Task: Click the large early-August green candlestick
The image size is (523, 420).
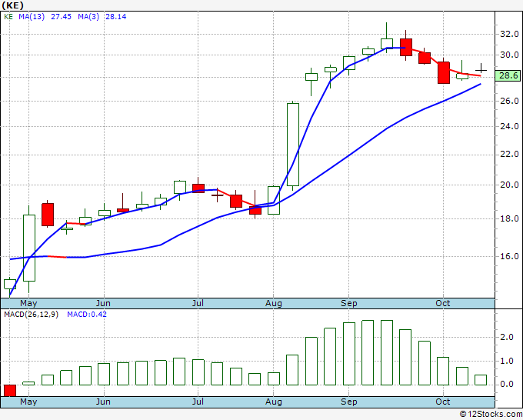Action: coord(293,145)
